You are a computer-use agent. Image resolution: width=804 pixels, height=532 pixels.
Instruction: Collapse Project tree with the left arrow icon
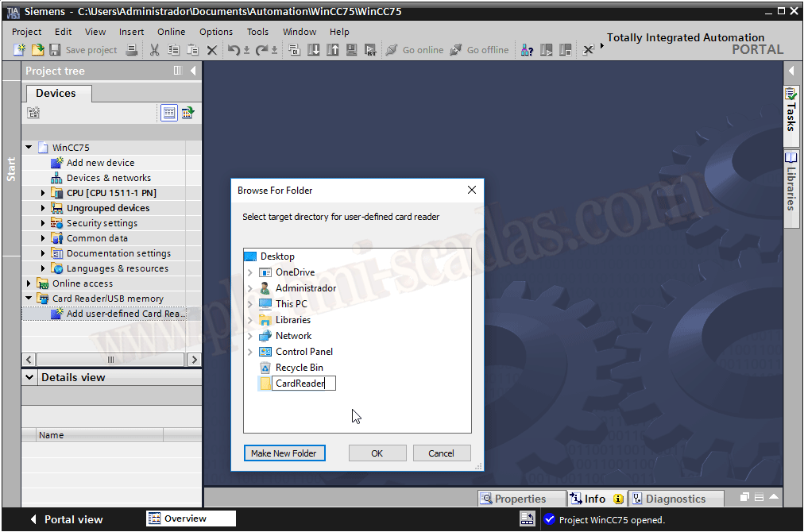point(193,71)
